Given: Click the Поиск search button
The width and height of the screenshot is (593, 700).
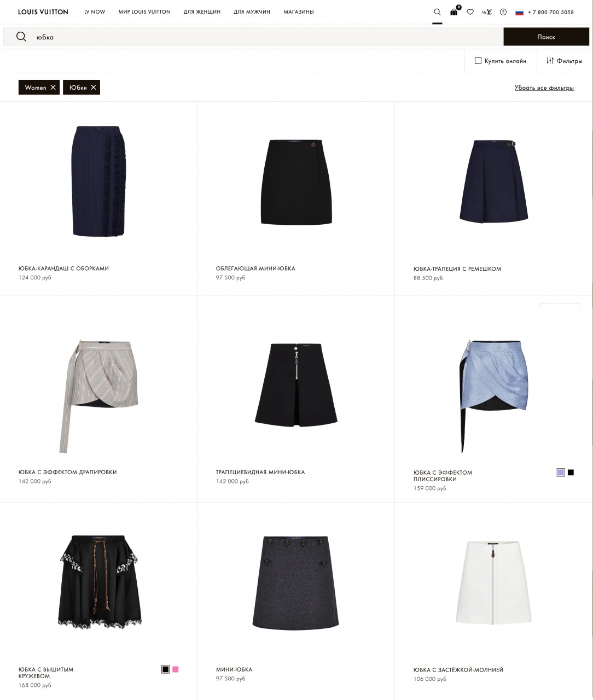Looking at the screenshot, I should (546, 37).
